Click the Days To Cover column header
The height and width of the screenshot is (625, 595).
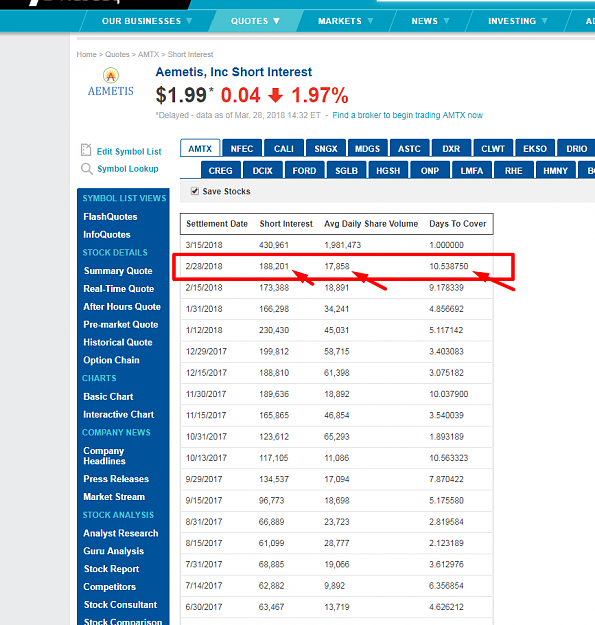pos(458,224)
